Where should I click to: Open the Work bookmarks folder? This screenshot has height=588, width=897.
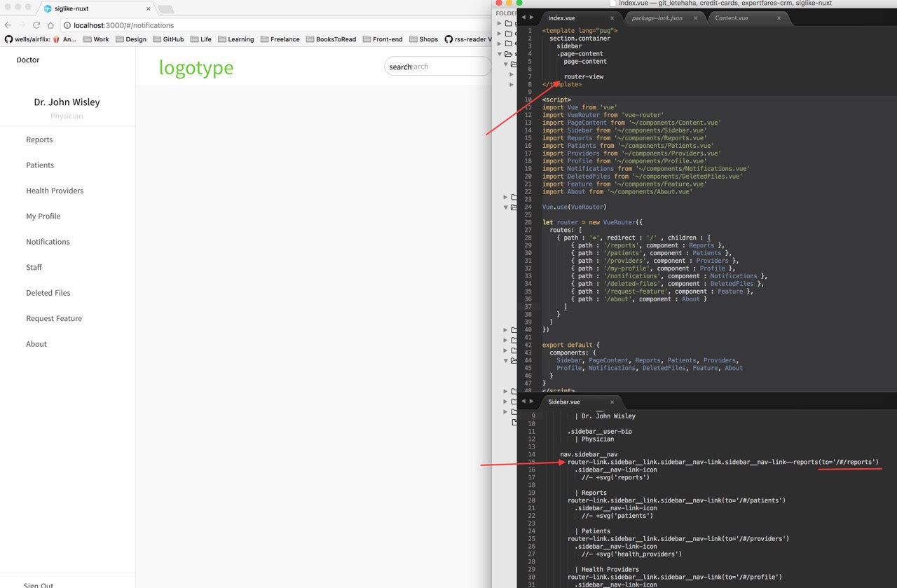pyautogui.click(x=96, y=39)
